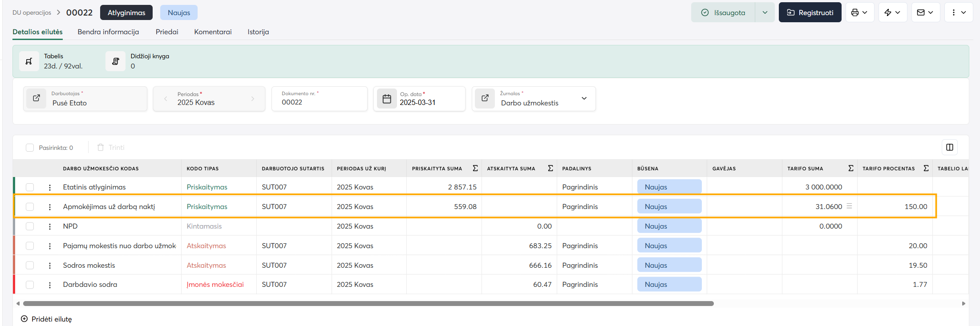Open the printer options icon
The height and width of the screenshot is (326, 980).
pos(859,12)
